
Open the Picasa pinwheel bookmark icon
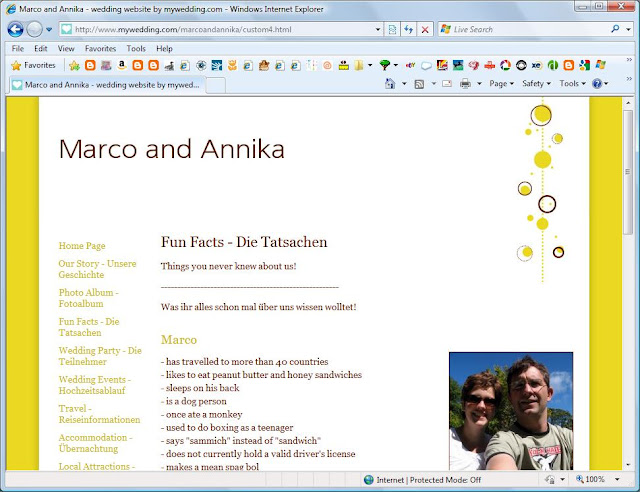pyautogui.click(x=505, y=65)
